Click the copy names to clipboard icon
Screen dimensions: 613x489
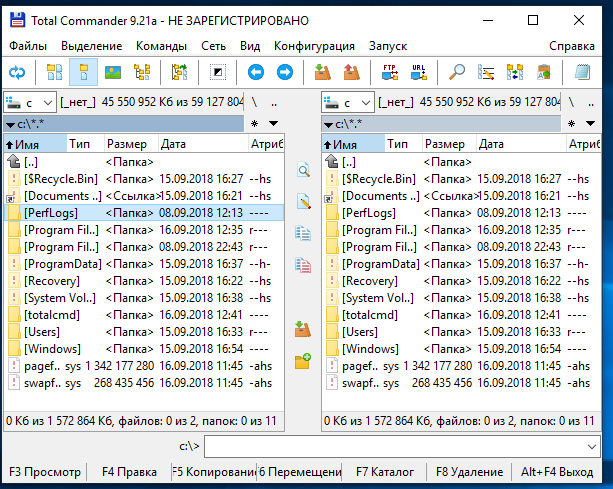click(544, 72)
